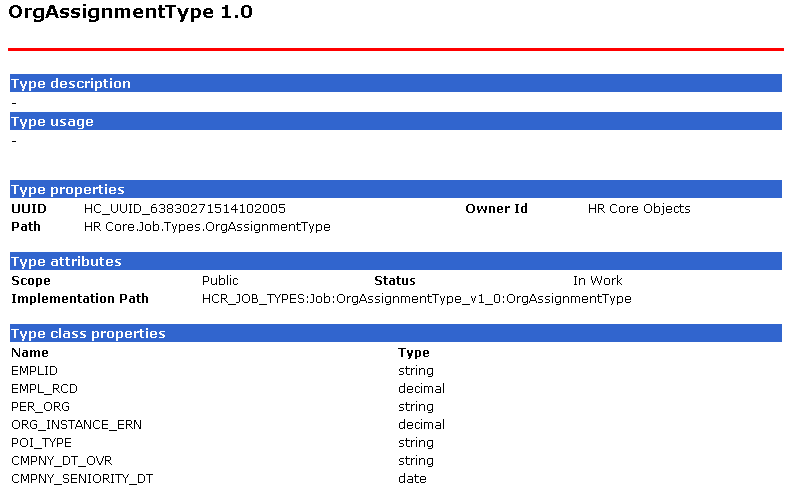
Task: Select the POI_TYPE property name
Action: (x=41, y=443)
